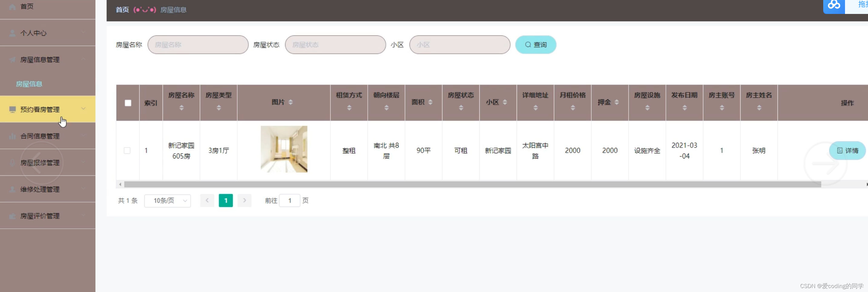This screenshot has width=868, height=292.
Task: Sort by 房屋名称 column arrows
Action: pyautogui.click(x=181, y=108)
